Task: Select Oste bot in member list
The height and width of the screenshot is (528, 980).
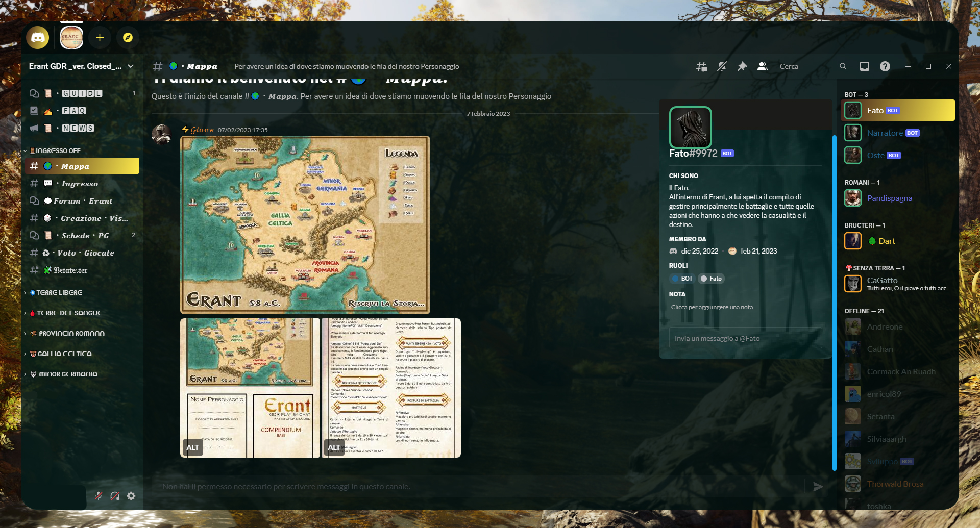Action: click(x=897, y=155)
